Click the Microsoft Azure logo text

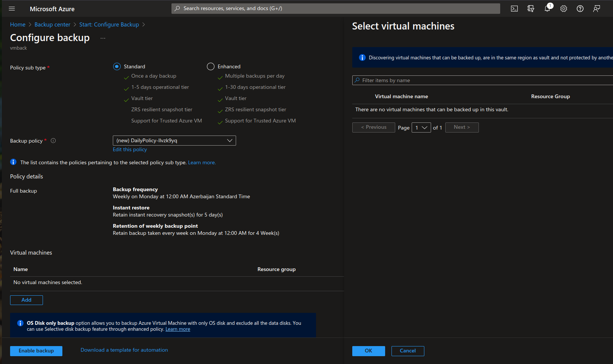(52, 9)
